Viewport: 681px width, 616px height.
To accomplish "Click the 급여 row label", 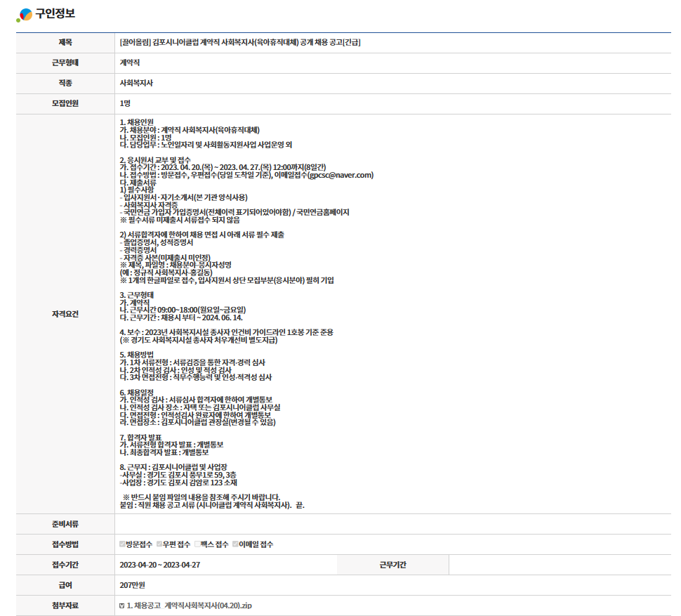I will point(65,585).
